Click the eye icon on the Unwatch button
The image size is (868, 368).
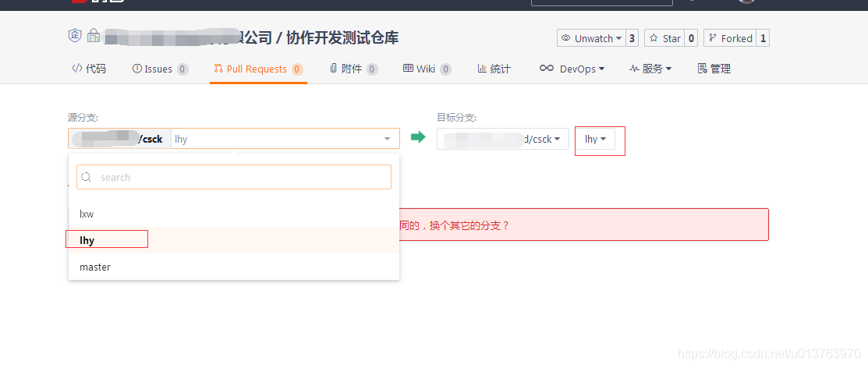pos(566,38)
